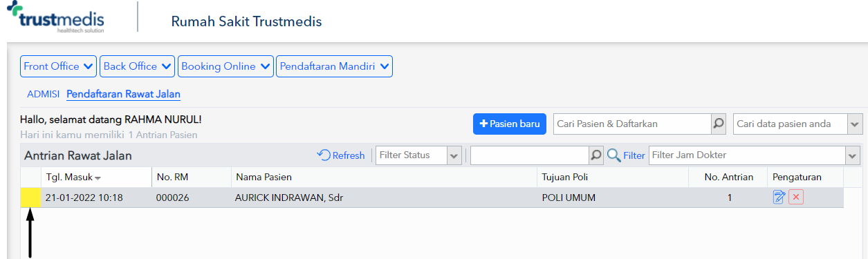The image size is (868, 259).
Task: Click magnifier next to Cari Pasien & Daftarkan
Action: click(719, 124)
